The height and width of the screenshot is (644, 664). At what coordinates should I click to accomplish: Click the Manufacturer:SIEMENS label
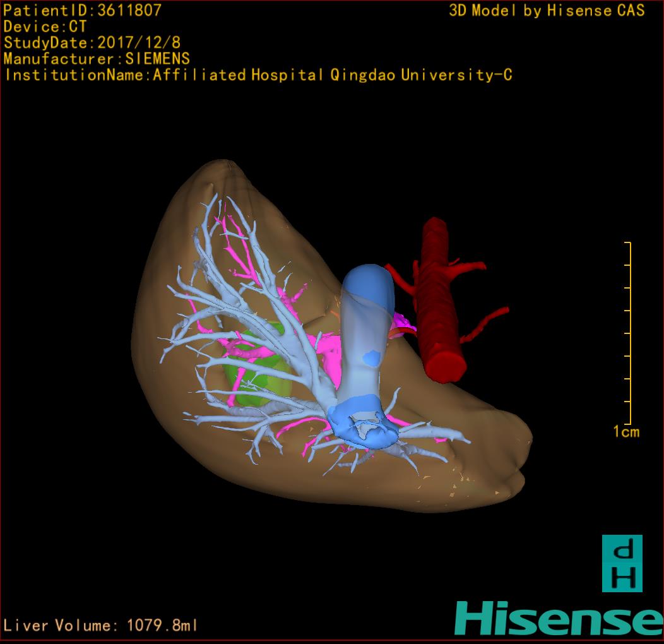(97, 59)
